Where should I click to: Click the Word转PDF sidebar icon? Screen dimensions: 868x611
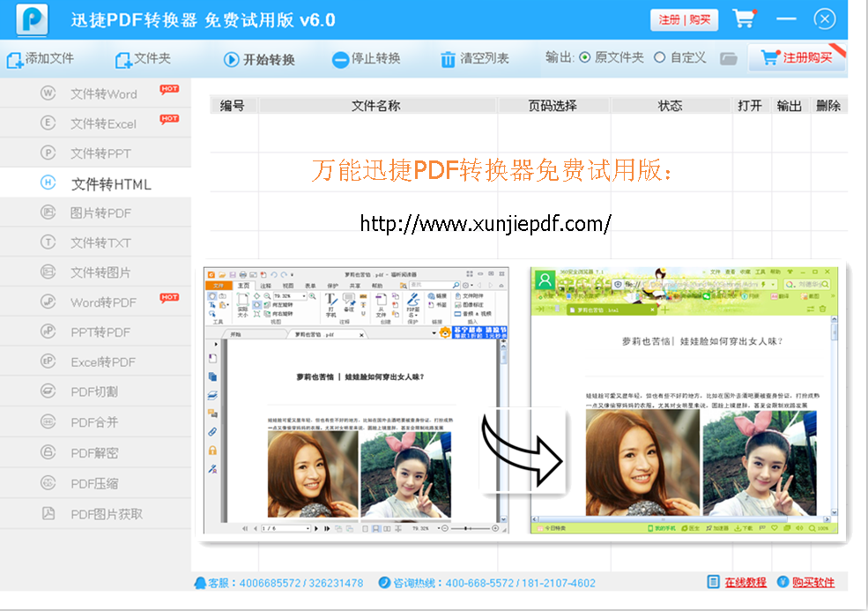point(48,302)
